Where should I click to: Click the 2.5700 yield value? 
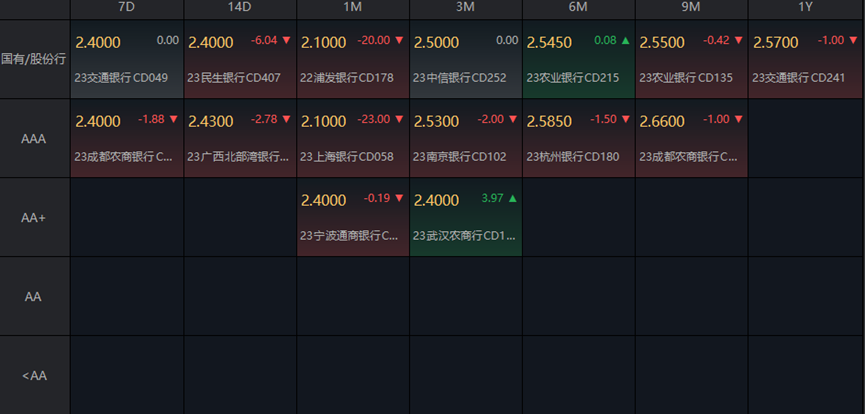coord(776,43)
